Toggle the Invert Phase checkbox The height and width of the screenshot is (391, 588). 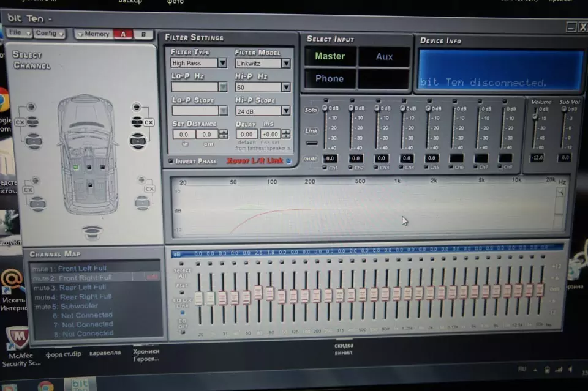point(171,161)
